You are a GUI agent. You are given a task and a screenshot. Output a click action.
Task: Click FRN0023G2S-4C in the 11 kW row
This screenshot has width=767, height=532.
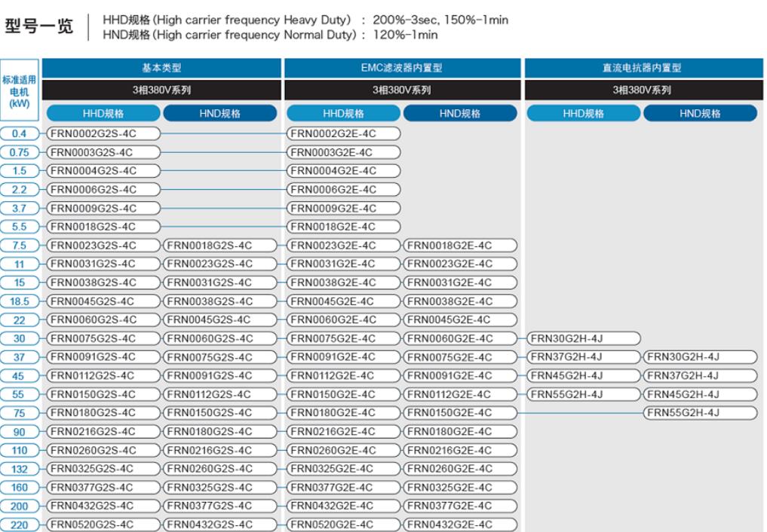pos(219,264)
